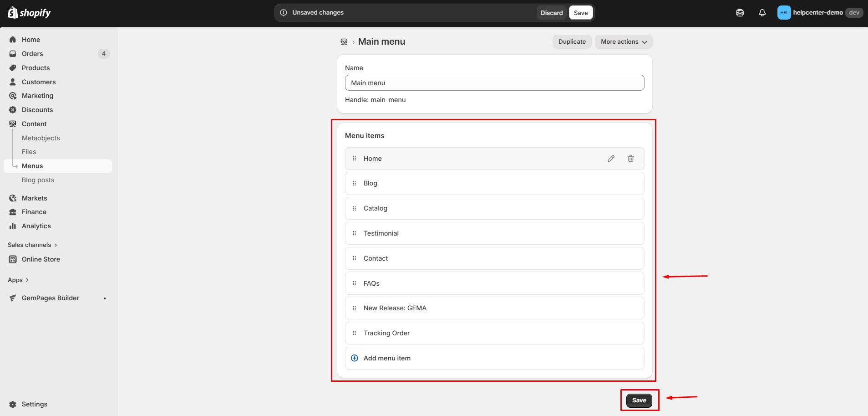
Task: Delete the Home menu item with trash icon
Action: pos(630,158)
